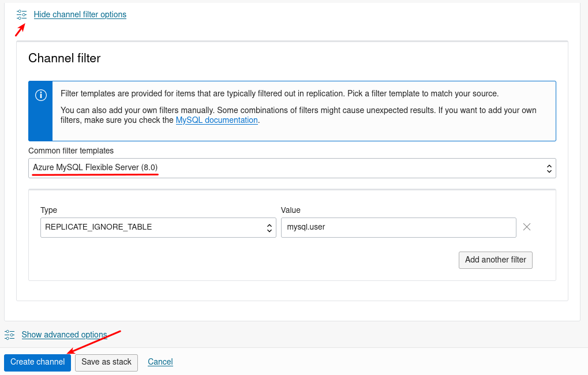Image resolution: width=588 pixels, height=375 pixels.
Task: Expand Show advanced options
Action: 64,335
